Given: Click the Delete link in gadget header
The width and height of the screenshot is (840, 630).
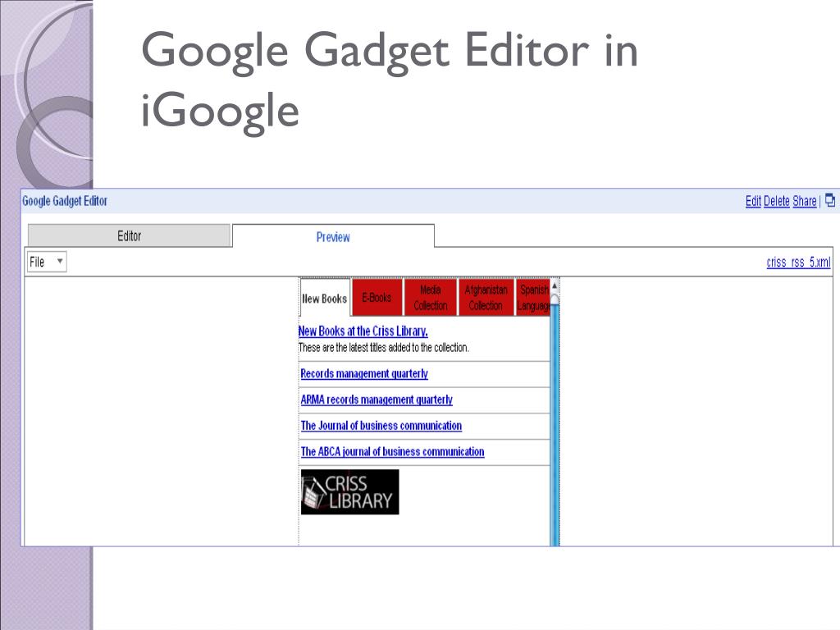Looking at the screenshot, I should (x=777, y=201).
